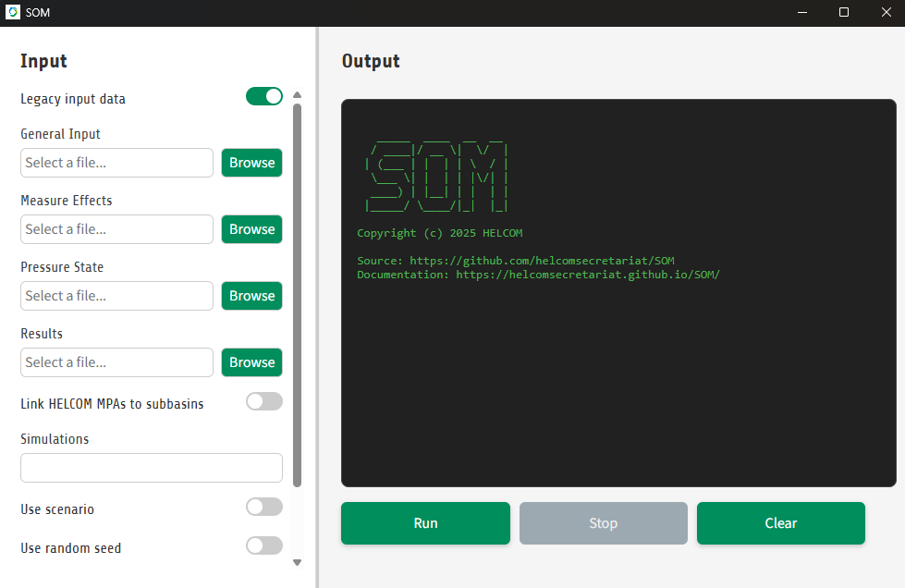Maximize the SOM window
This screenshot has width=905, height=588.
[x=844, y=12]
